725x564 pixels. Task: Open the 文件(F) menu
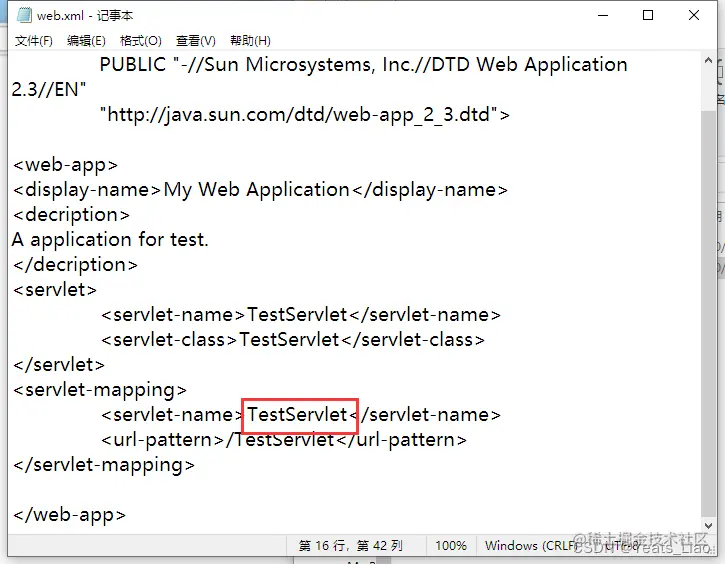click(x=33, y=41)
